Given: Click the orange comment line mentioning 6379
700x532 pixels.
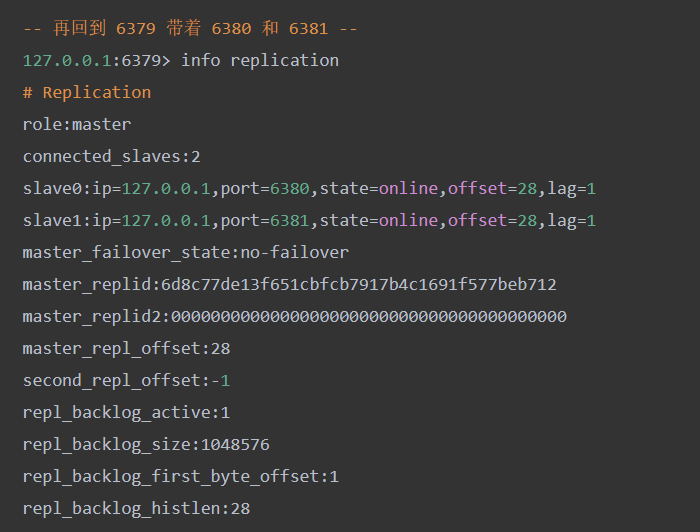Looking at the screenshot, I should pyautogui.click(x=190, y=29).
